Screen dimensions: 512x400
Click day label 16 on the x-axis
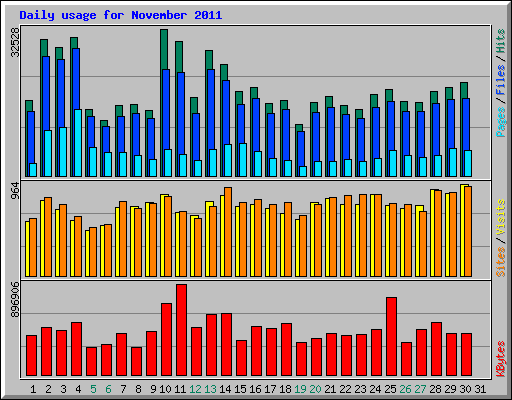click(x=255, y=389)
